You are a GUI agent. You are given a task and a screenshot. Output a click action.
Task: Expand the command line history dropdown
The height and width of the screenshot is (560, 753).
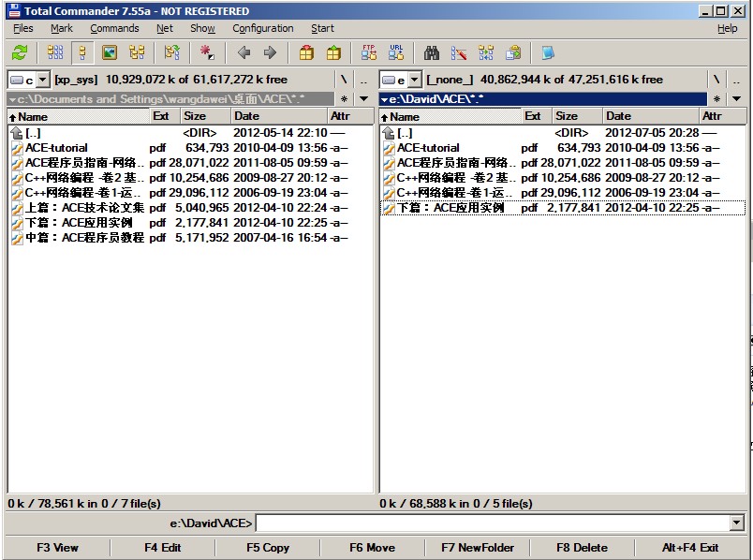tap(736, 523)
